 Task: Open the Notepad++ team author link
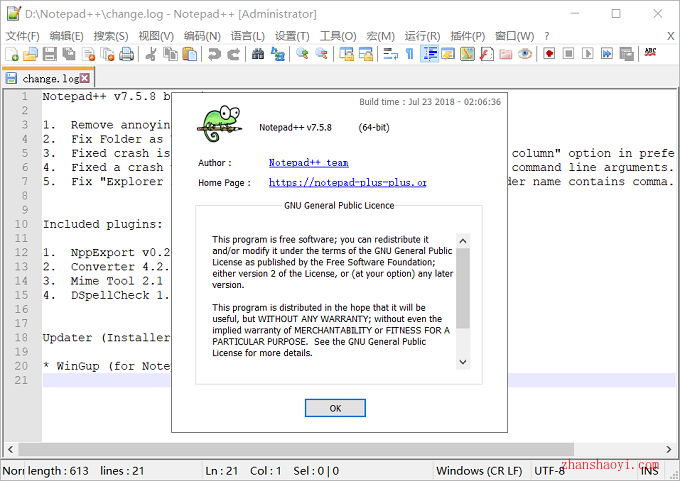308,163
